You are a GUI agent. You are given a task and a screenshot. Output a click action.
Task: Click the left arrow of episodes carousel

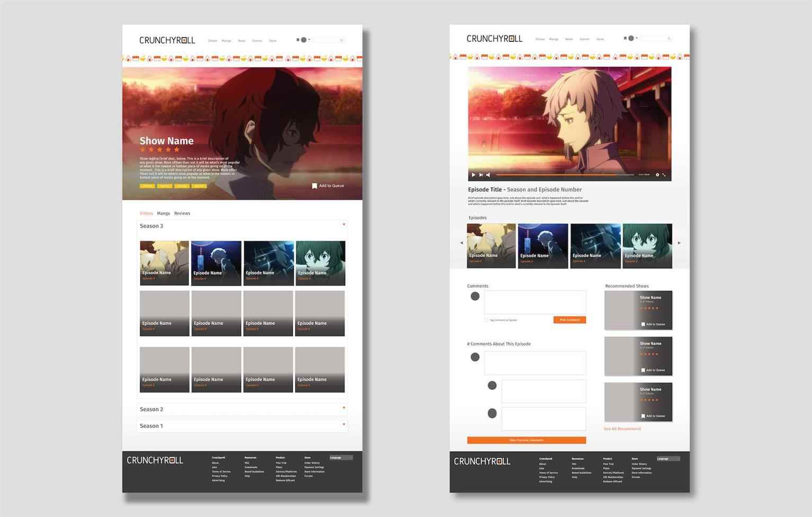pos(462,243)
